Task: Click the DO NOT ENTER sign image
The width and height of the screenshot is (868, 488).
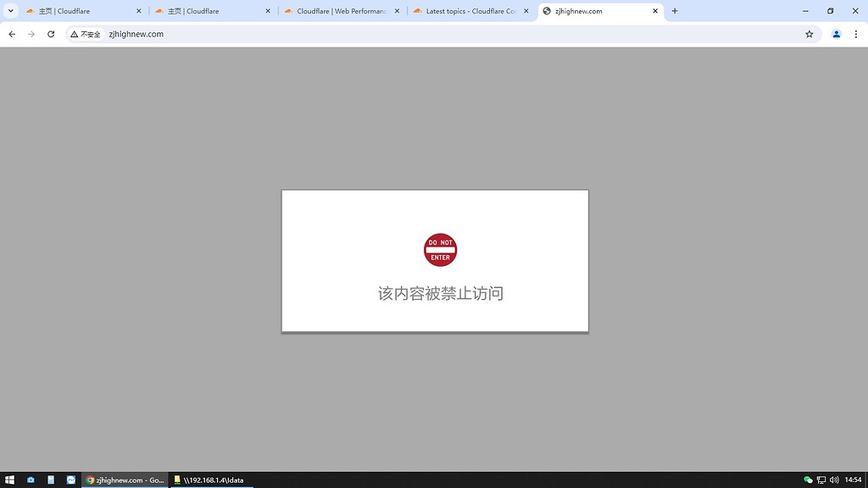Action: click(440, 250)
